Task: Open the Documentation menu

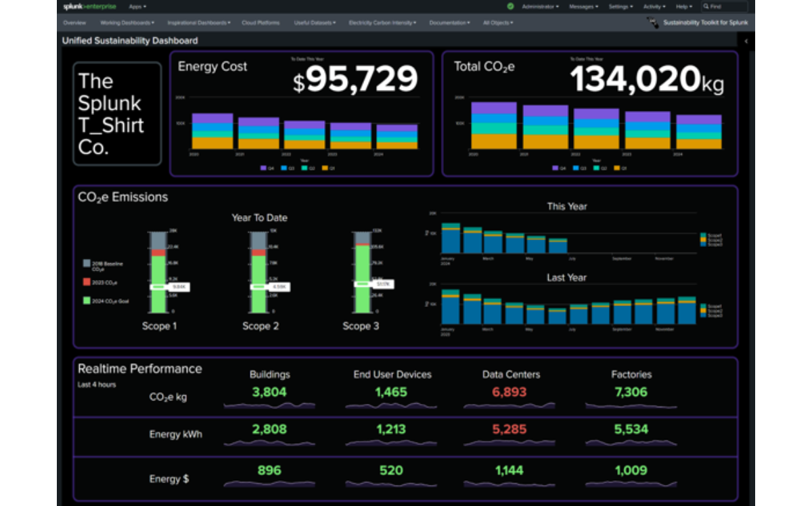Action: pyautogui.click(x=450, y=22)
